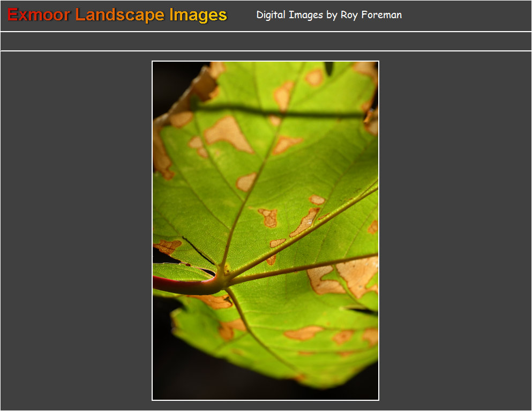Viewport: 532px width, 411px height.
Task: Click the Digital Images by Roy Foreman text
Action: pos(329,15)
